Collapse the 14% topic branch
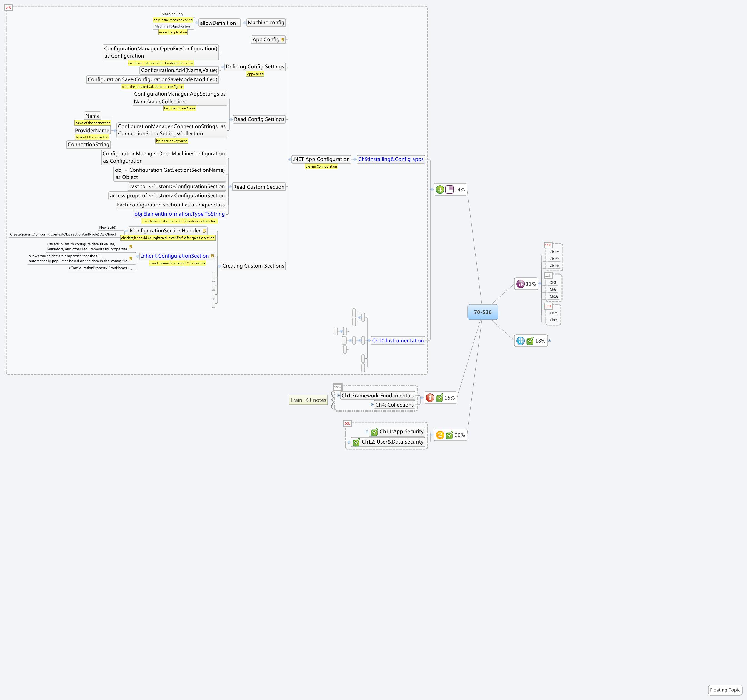The image size is (747, 700). point(432,190)
